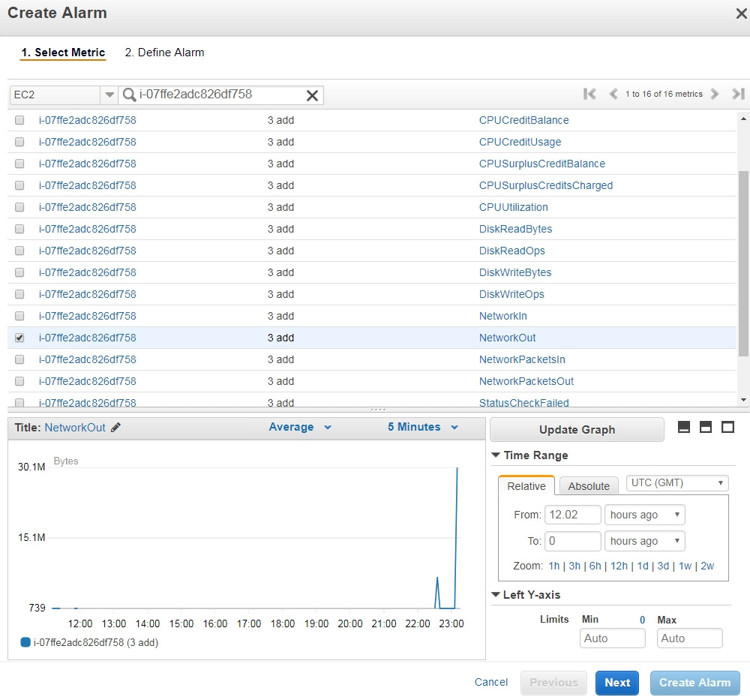750x700 pixels.
Task: Click the Cancel link
Action: (x=491, y=682)
